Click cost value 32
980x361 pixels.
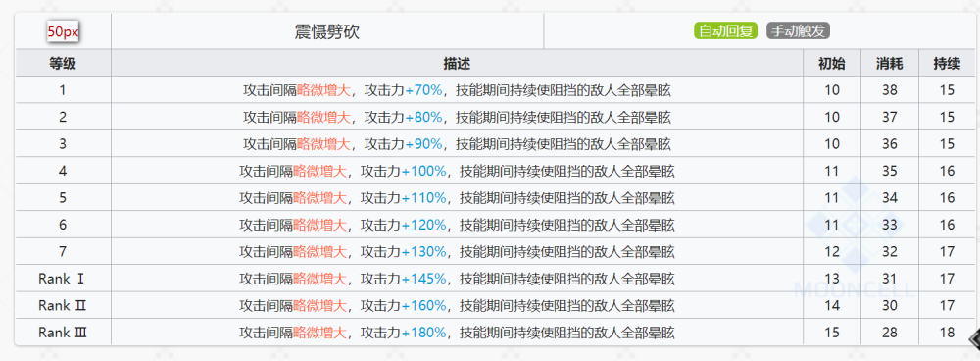click(890, 251)
